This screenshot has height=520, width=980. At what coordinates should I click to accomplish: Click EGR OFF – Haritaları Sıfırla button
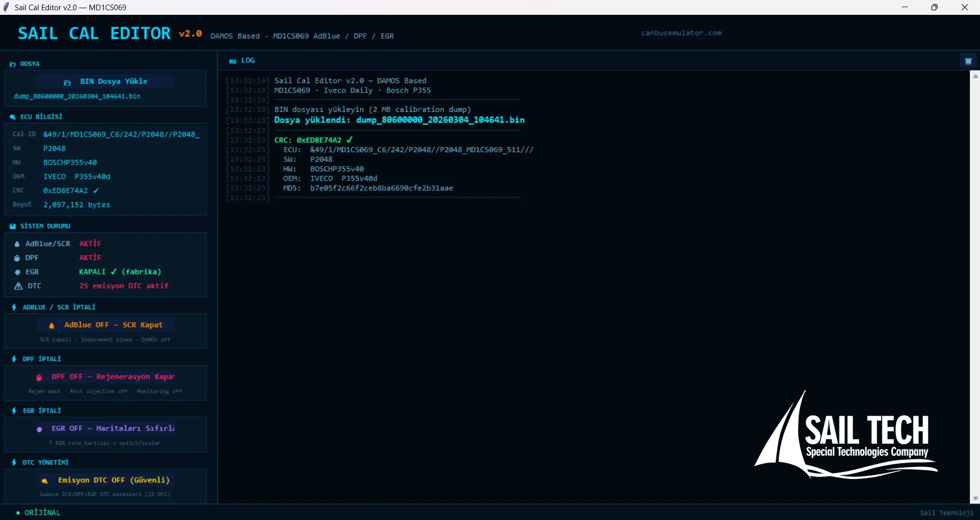(105, 428)
